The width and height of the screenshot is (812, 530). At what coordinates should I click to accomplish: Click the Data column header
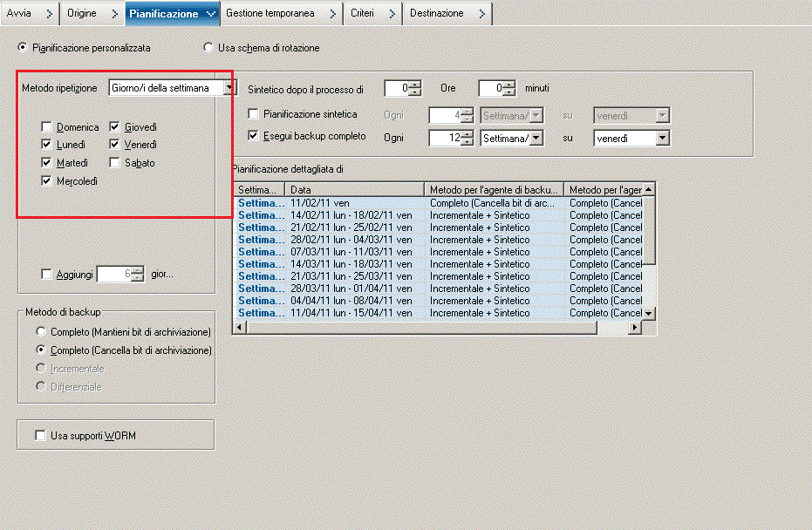(353, 189)
